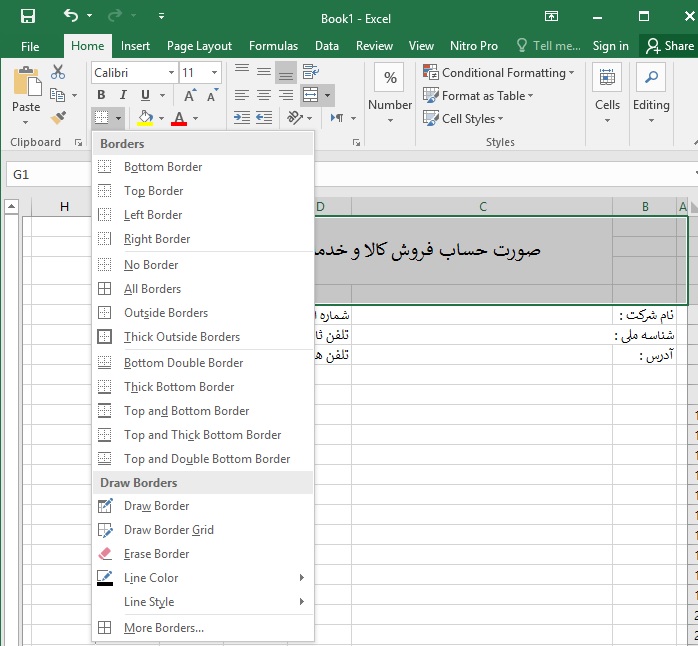The image size is (698, 646).
Task: Select Bottom Border from menu
Action: [203, 167]
